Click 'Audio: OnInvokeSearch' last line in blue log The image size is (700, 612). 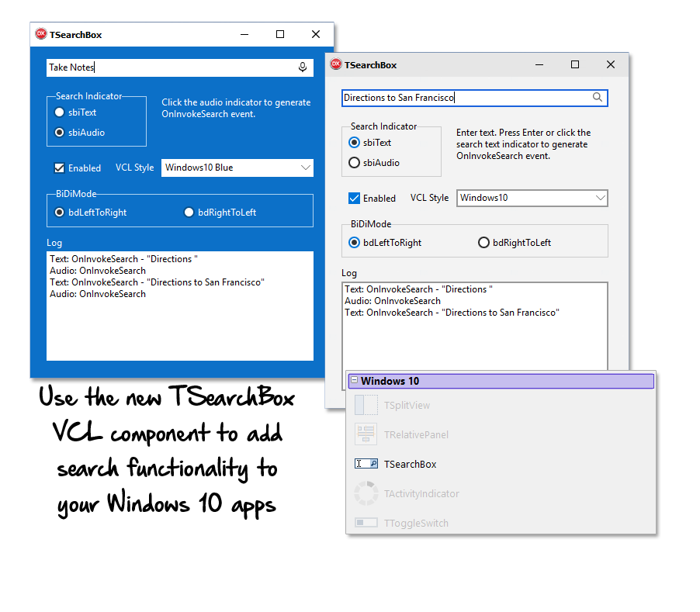click(x=98, y=294)
